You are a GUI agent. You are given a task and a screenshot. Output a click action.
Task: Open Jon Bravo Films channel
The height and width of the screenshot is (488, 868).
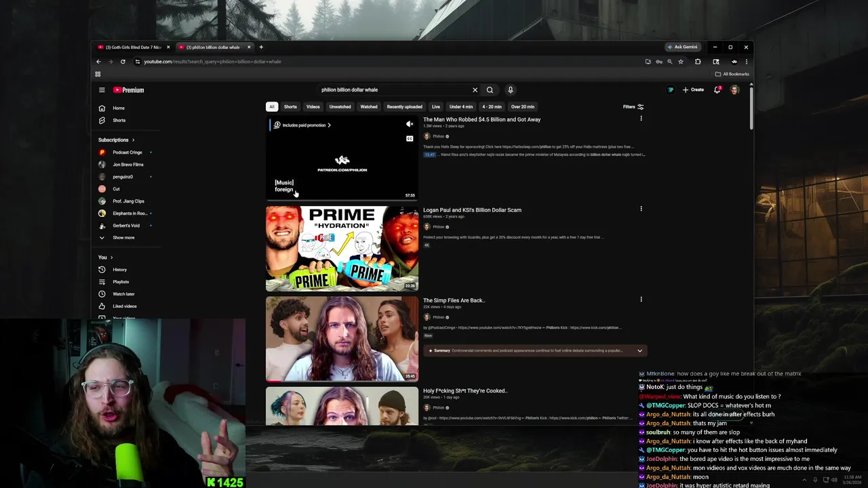coord(127,165)
